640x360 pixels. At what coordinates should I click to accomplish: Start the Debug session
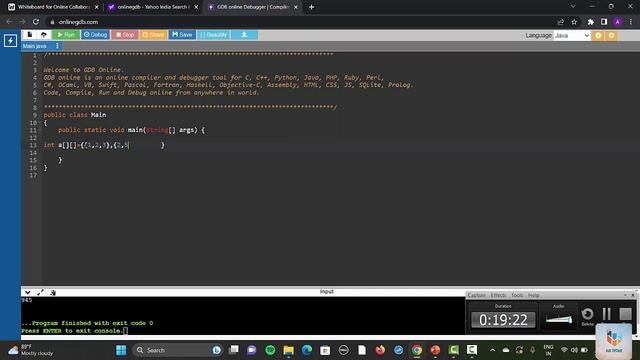(95, 35)
